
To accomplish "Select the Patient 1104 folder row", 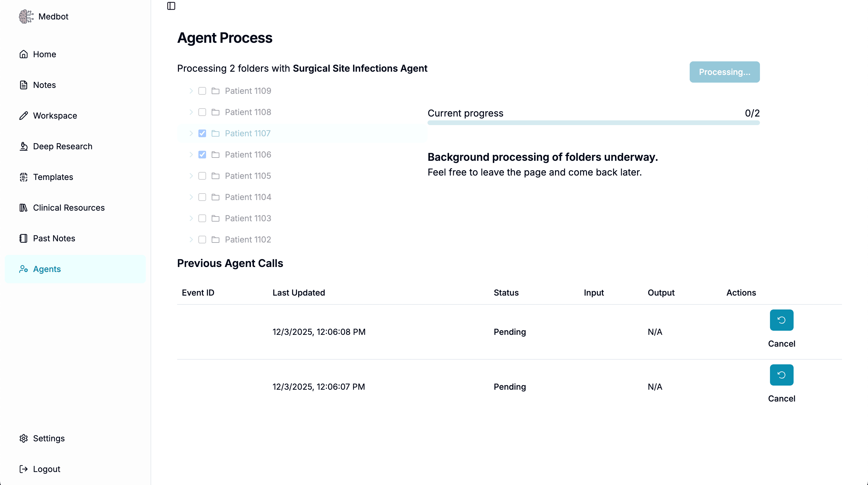I will pyautogui.click(x=248, y=197).
